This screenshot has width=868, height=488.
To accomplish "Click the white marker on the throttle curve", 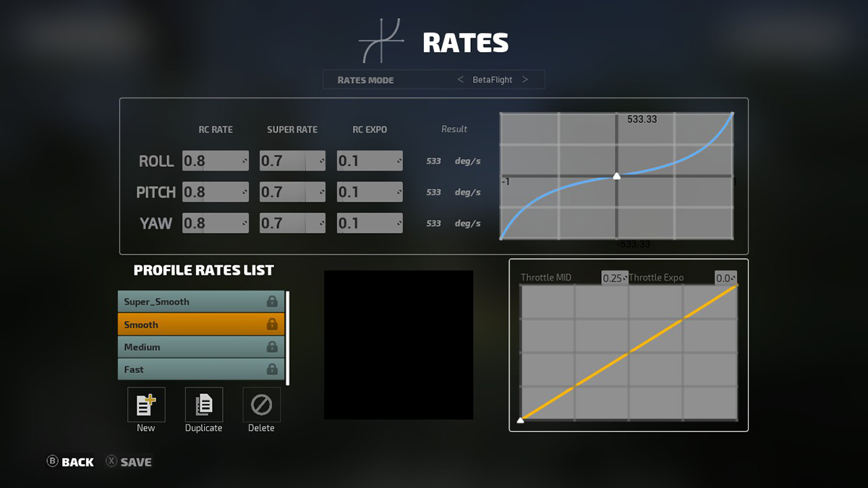I will 520,419.
